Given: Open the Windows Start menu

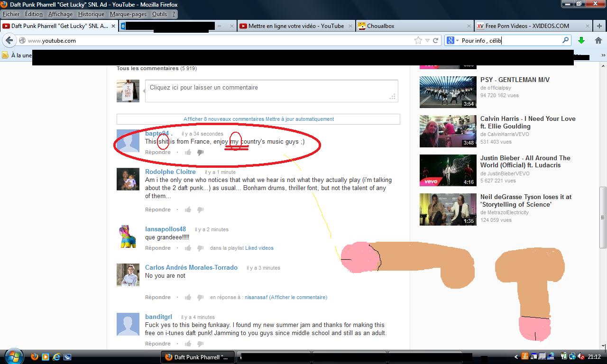Looking at the screenshot, I should pos(13,356).
